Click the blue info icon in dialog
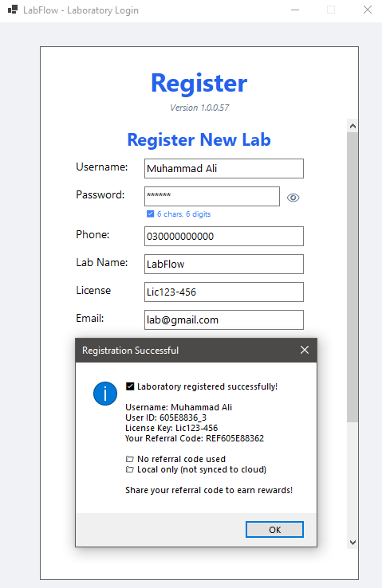Viewport: 382px width, 588px height. (x=105, y=394)
